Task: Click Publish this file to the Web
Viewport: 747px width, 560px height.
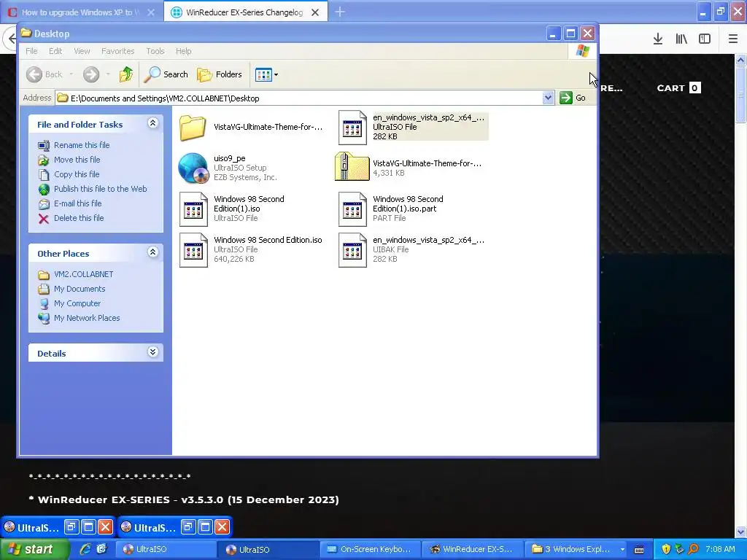Action: 100,189
